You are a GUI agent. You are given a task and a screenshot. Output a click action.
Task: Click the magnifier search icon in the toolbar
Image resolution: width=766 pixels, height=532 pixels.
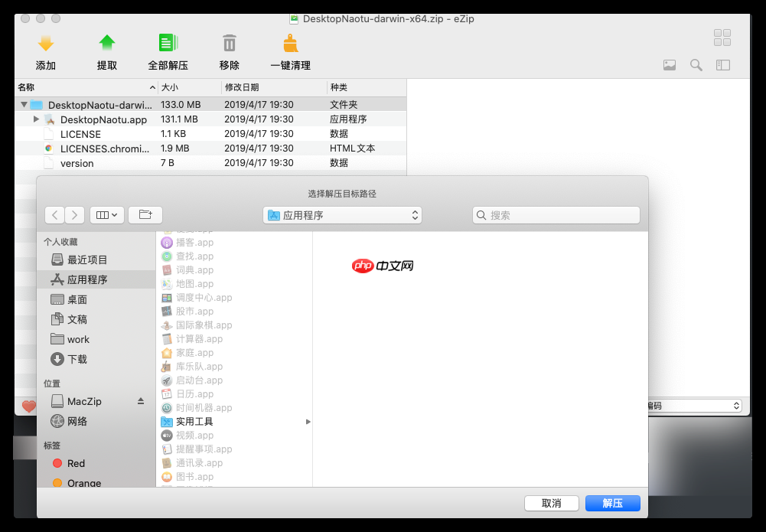(x=696, y=65)
